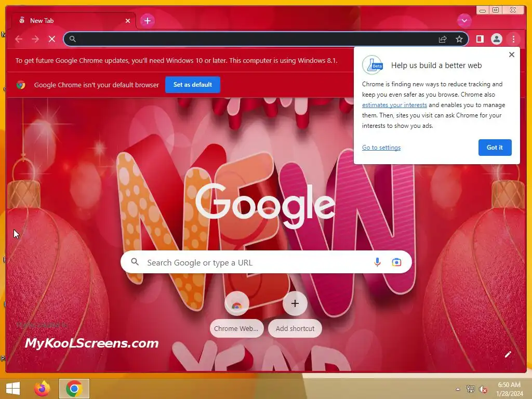The width and height of the screenshot is (532, 399).
Task: Search by image with camera icon
Action: (396, 262)
